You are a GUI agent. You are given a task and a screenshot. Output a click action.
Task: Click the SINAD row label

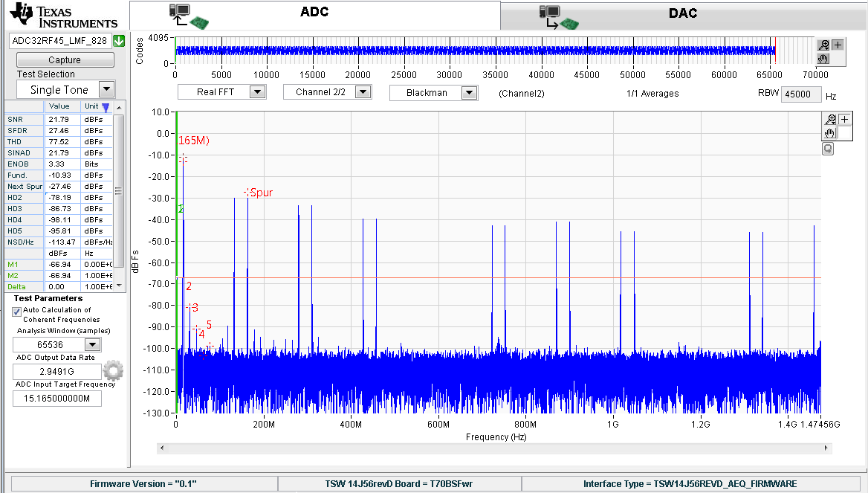19,153
